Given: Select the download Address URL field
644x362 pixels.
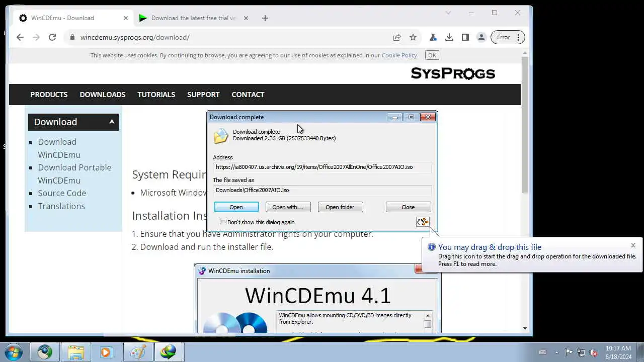Looking at the screenshot, I should (x=322, y=167).
